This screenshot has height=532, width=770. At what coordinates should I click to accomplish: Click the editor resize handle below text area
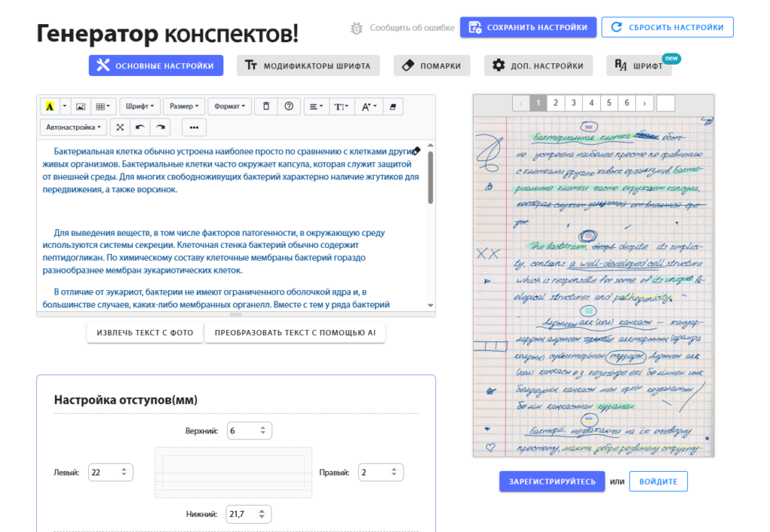[235, 314]
